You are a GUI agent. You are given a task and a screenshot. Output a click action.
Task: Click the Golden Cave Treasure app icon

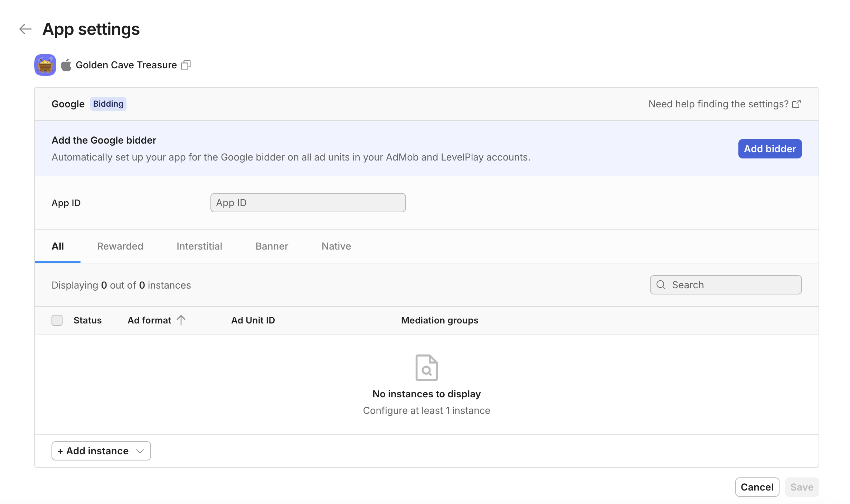tap(45, 65)
